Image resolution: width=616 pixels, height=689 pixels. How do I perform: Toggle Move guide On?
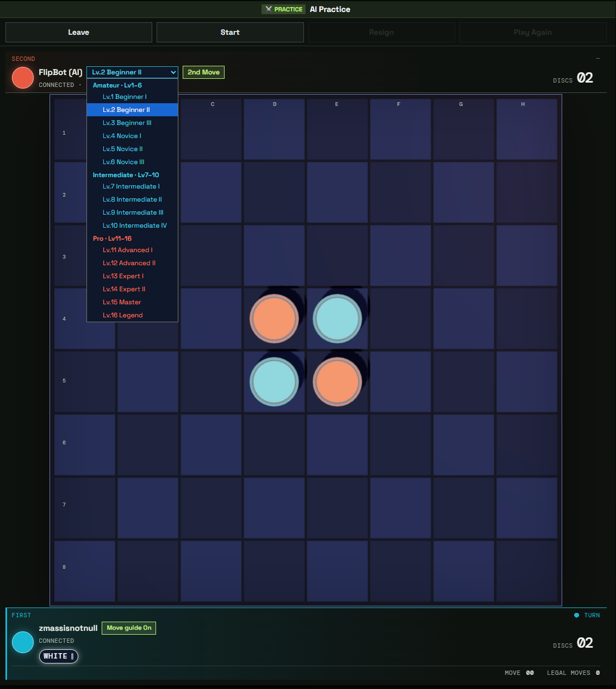tap(129, 628)
